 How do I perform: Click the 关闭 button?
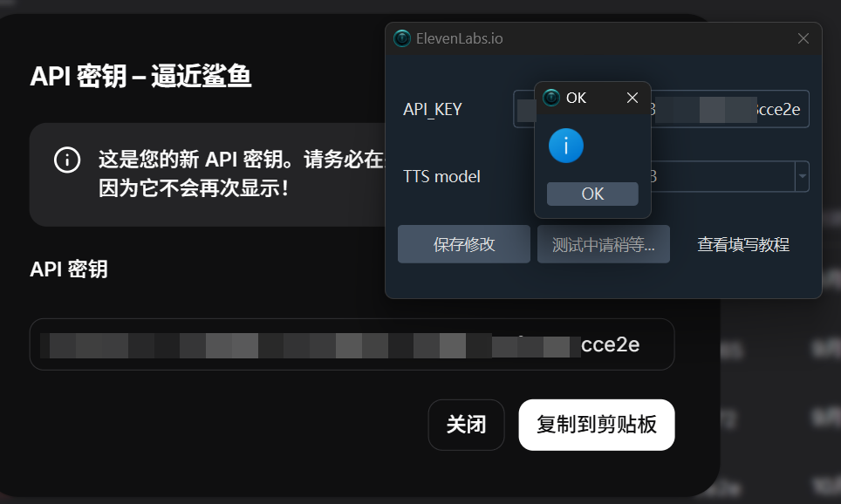coord(466,425)
